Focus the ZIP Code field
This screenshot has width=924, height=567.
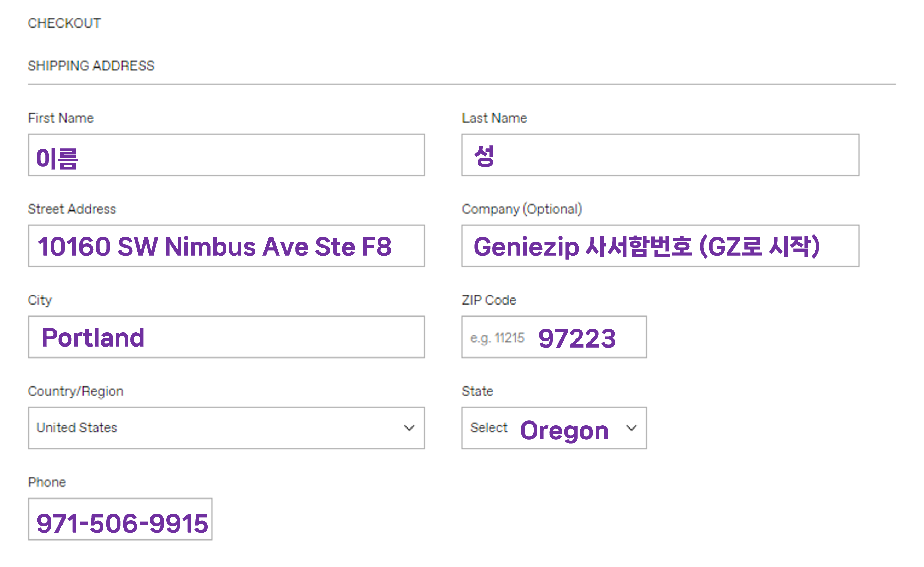pos(554,337)
